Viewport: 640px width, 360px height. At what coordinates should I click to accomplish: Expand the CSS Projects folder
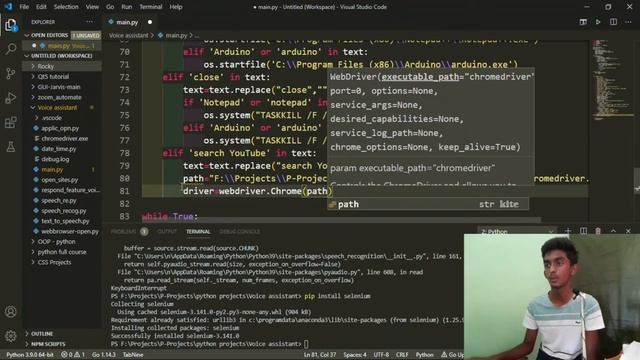[61, 262]
